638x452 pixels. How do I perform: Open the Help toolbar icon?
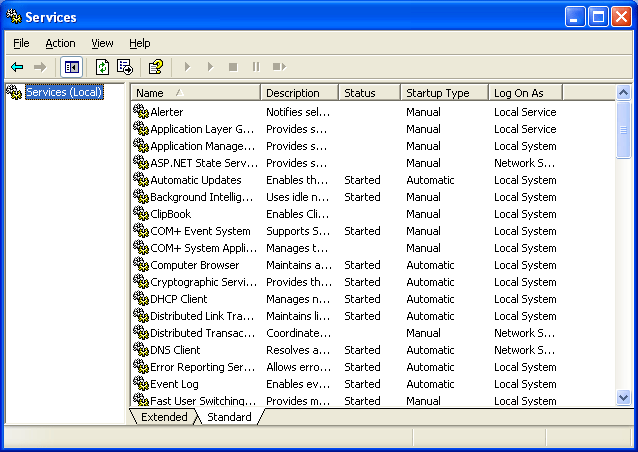155,67
